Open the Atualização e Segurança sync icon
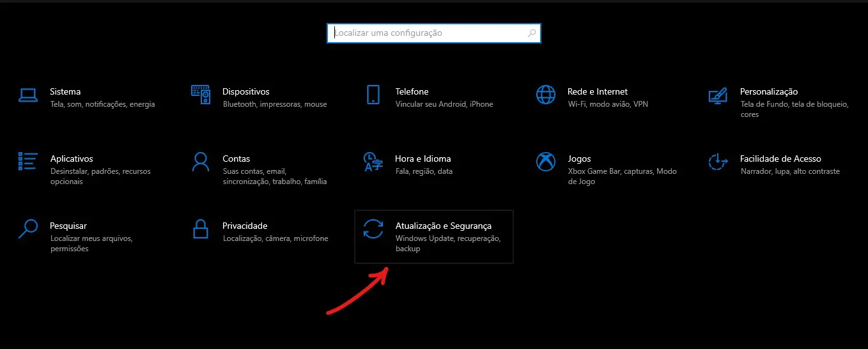 [x=373, y=229]
